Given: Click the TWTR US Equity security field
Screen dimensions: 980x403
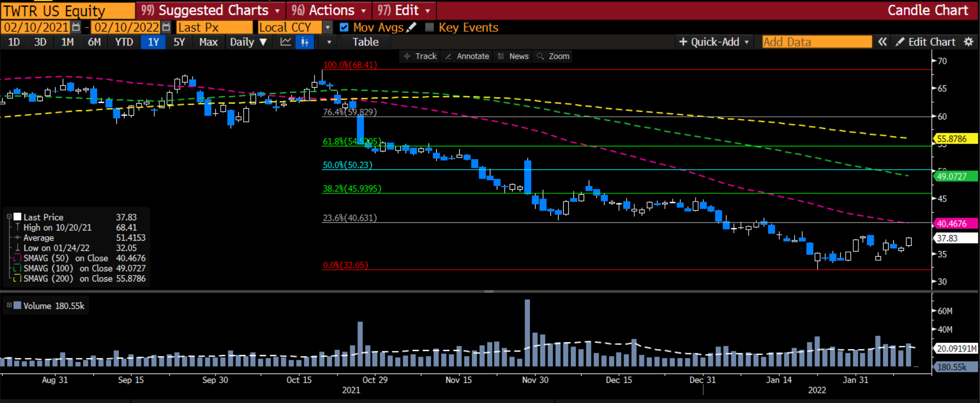Looking at the screenshot, I should pos(68,10).
